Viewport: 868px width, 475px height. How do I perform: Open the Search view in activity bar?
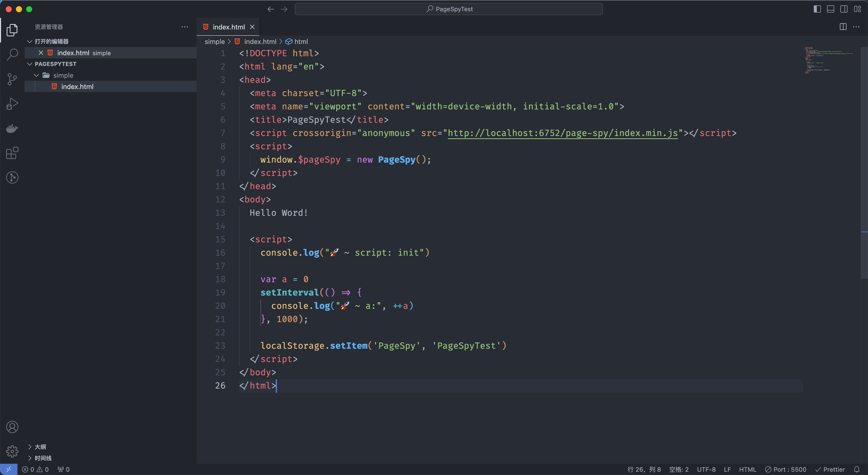12,54
